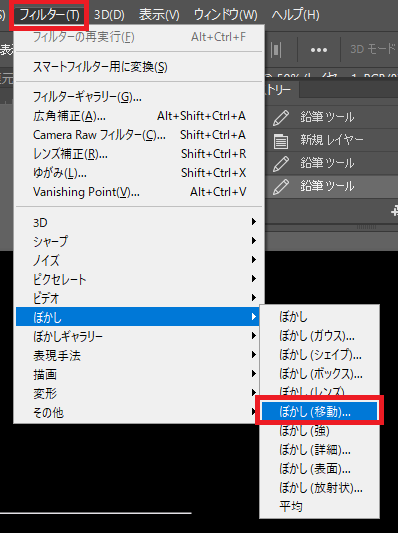This screenshot has width=398, height=533.
Task: Open ゆがみ(L)... filter
Action: pyautogui.click(x=139, y=173)
